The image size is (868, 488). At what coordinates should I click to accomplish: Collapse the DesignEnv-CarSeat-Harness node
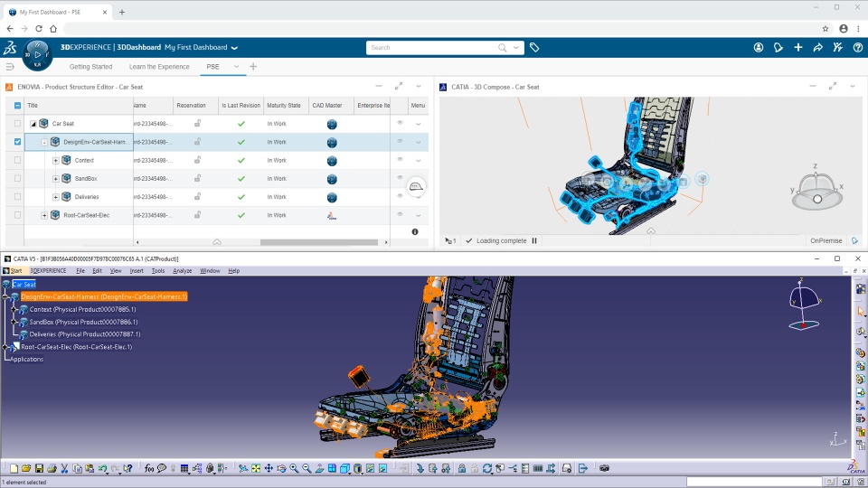(44, 142)
